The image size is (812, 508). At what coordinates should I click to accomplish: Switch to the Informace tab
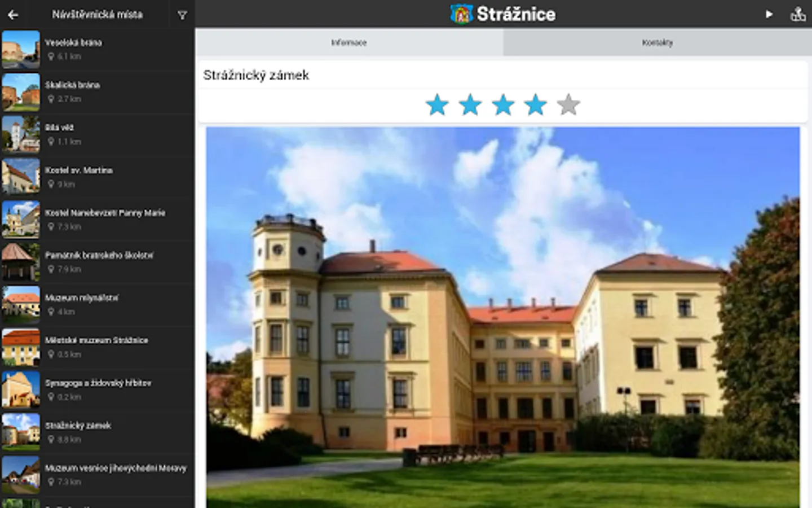[349, 42]
